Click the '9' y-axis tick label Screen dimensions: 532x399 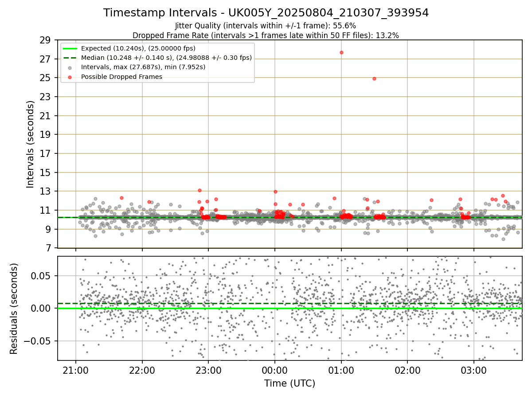pyautogui.click(x=48, y=229)
